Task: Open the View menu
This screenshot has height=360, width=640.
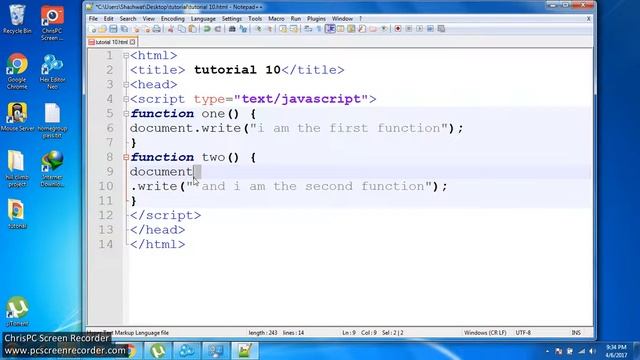Action: pyautogui.click(x=149, y=19)
